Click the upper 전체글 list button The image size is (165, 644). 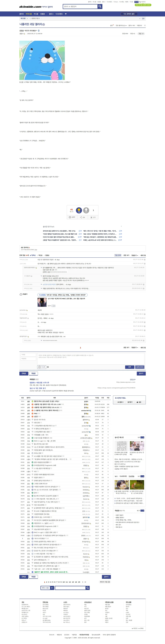click(24, 374)
